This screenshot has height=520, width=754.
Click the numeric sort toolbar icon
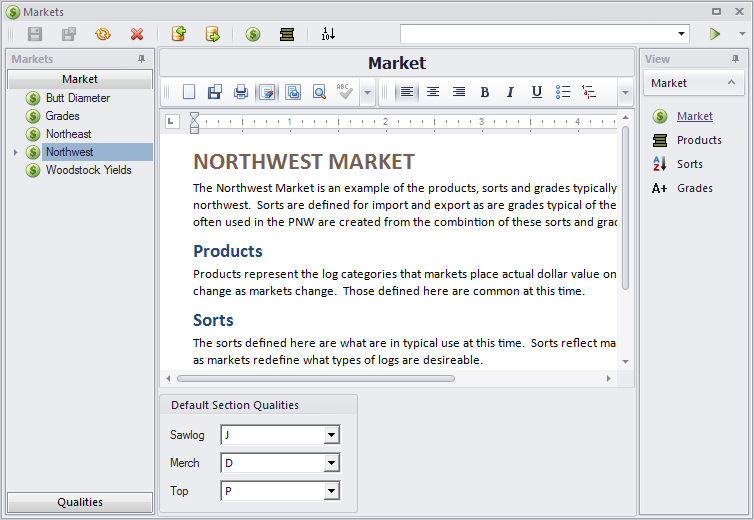click(x=328, y=34)
